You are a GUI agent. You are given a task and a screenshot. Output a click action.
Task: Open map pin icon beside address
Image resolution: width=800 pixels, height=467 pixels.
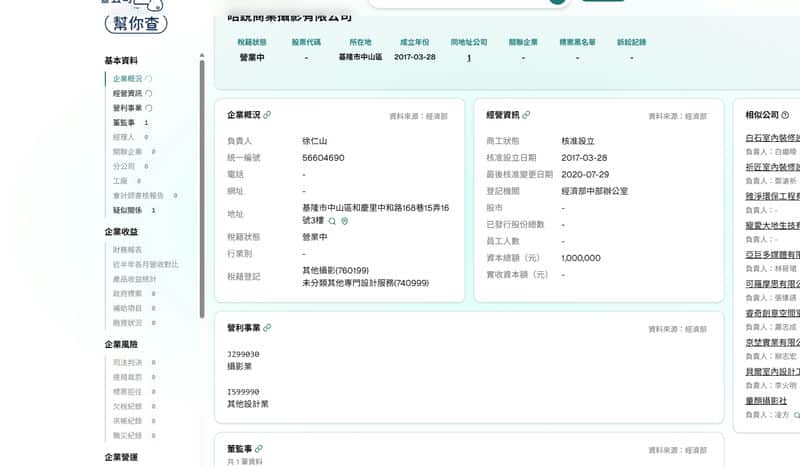click(344, 220)
